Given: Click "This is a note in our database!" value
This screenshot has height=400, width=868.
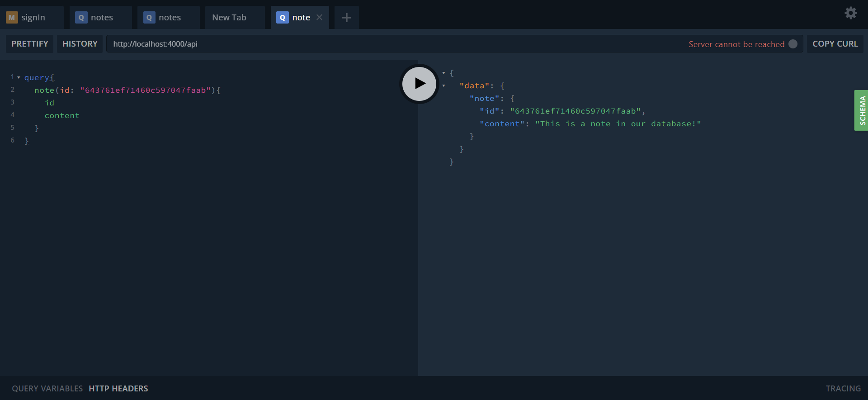Looking at the screenshot, I should [618, 124].
